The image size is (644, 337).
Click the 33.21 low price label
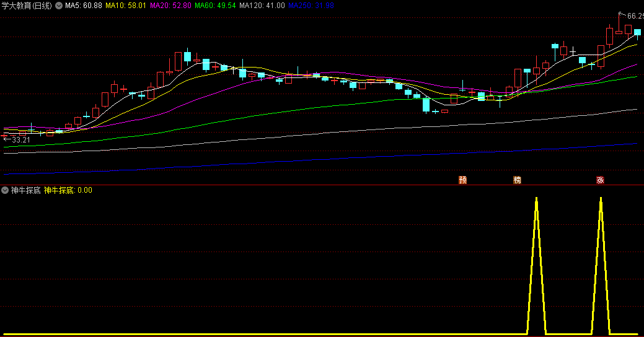coord(20,139)
